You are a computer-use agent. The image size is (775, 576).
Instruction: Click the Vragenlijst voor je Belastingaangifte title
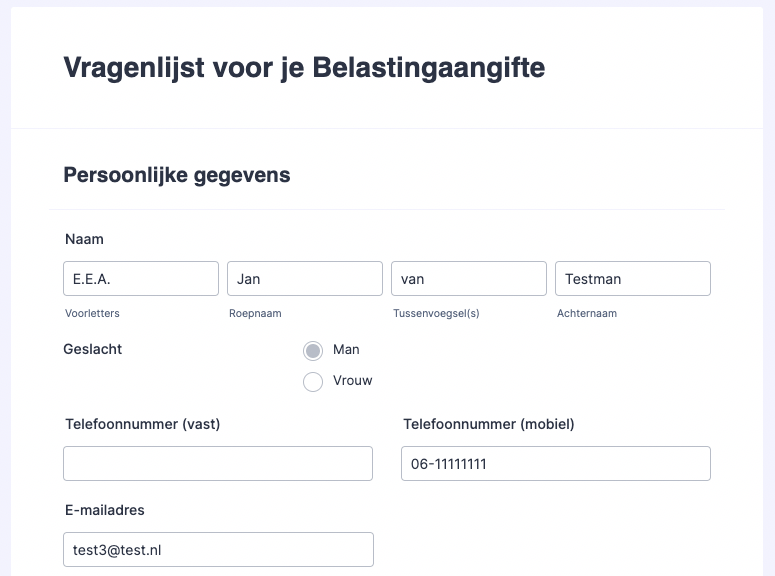point(304,68)
